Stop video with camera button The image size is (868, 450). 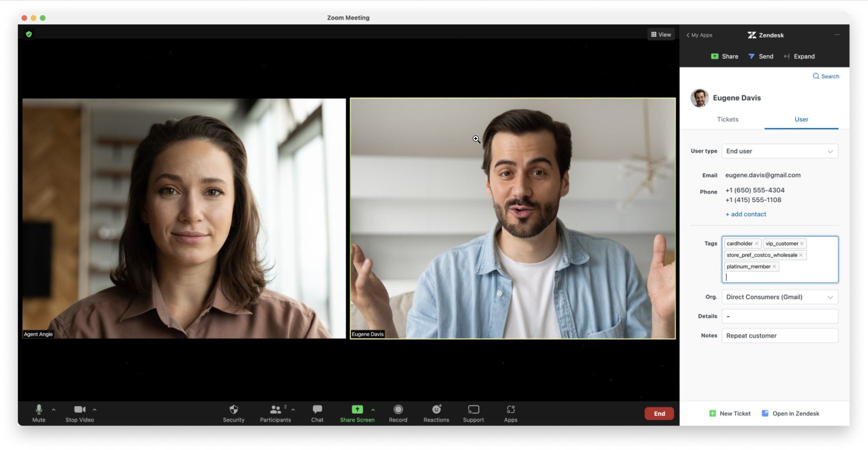click(79, 409)
